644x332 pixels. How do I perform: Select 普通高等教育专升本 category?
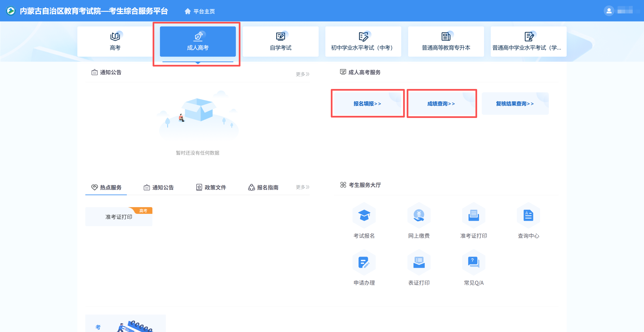pyautogui.click(x=446, y=41)
